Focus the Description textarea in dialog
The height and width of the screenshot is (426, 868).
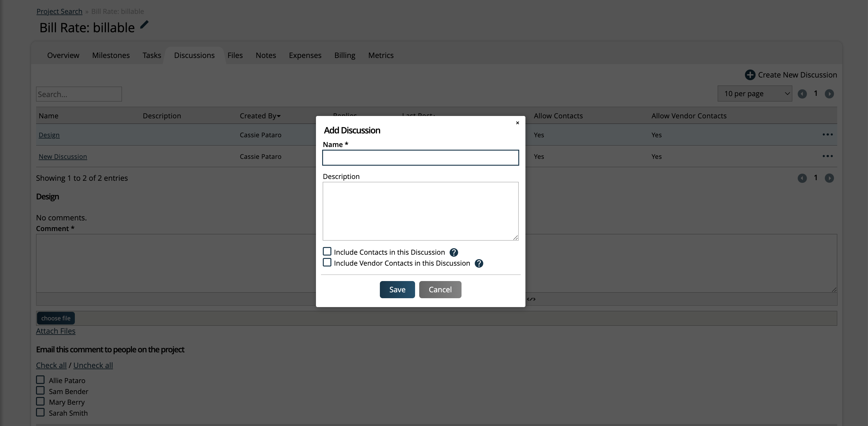point(420,211)
